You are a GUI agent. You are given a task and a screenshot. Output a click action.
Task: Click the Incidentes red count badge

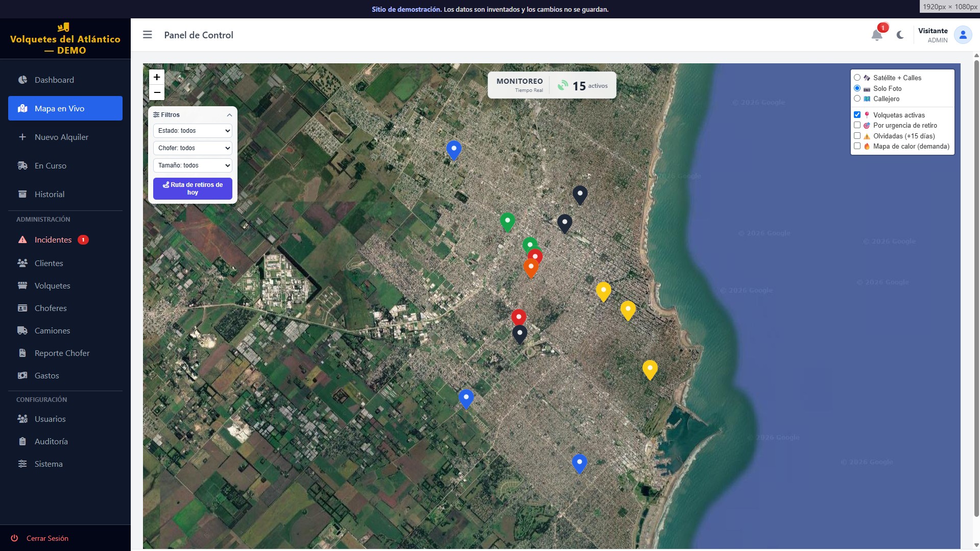coord(83,239)
